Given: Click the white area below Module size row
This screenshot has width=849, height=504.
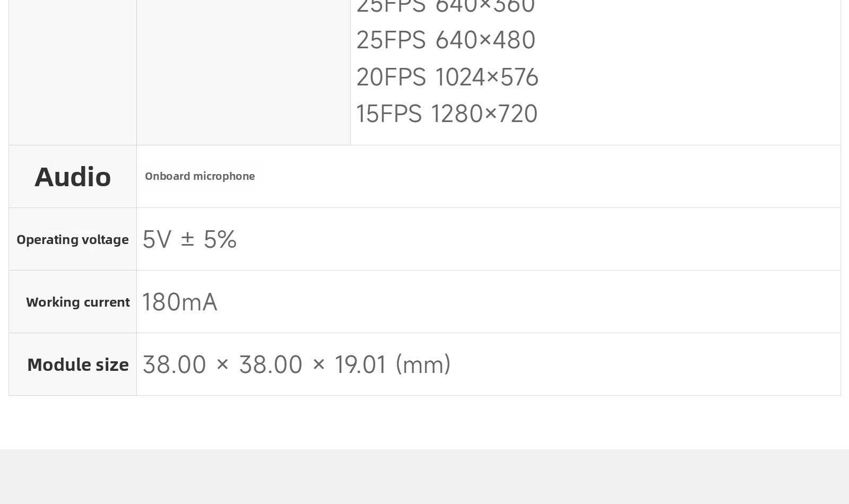Looking at the screenshot, I should click(x=424, y=422).
